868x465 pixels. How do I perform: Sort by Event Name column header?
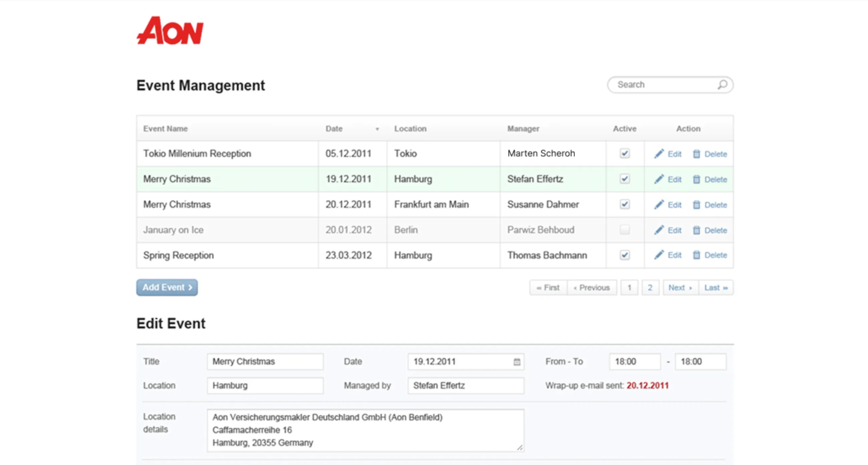pyautogui.click(x=165, y=129)
